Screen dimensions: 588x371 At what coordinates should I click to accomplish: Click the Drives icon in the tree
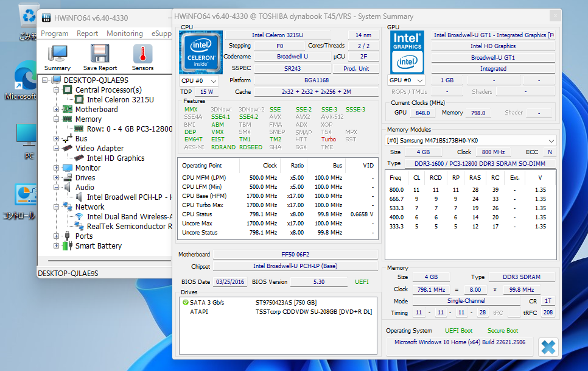click(x=68, y=177)
